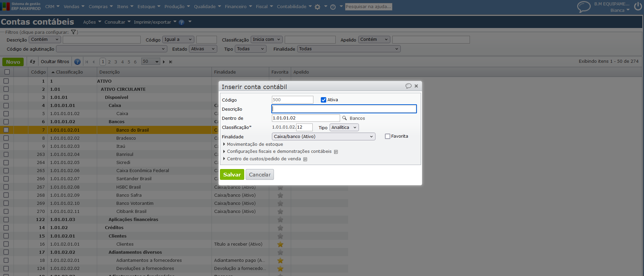Viewport: 644px width, 276px height.
Task: Click the Salvar button
Action: [232, 175]
